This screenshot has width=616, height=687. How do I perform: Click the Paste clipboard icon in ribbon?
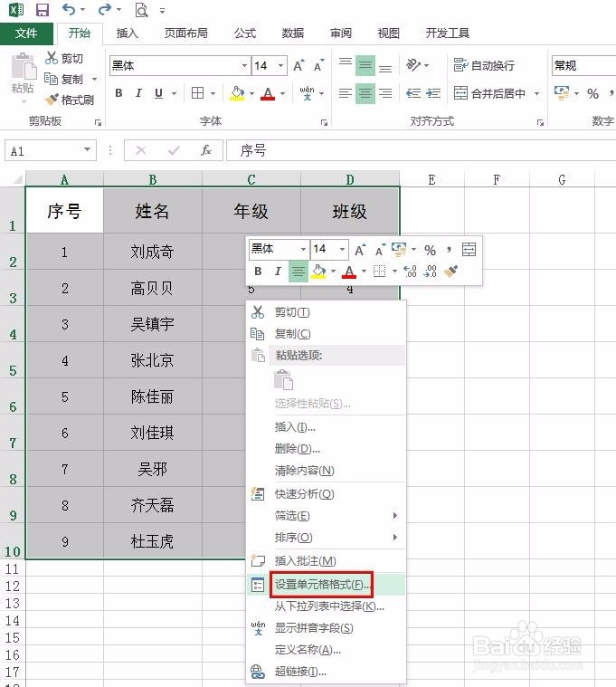click(24, 67)
